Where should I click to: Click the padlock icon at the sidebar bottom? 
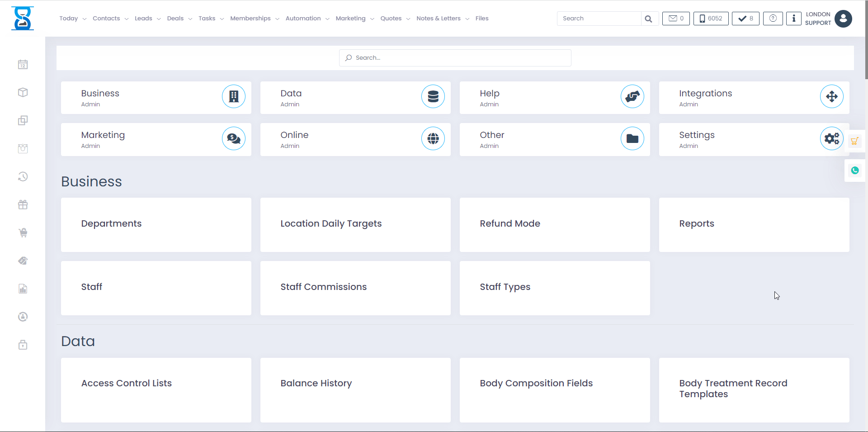point(23,345)
